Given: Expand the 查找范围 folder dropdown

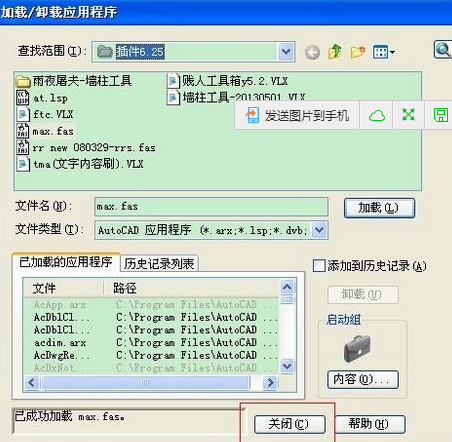Looking at the screenshot, I should point(286,52).
